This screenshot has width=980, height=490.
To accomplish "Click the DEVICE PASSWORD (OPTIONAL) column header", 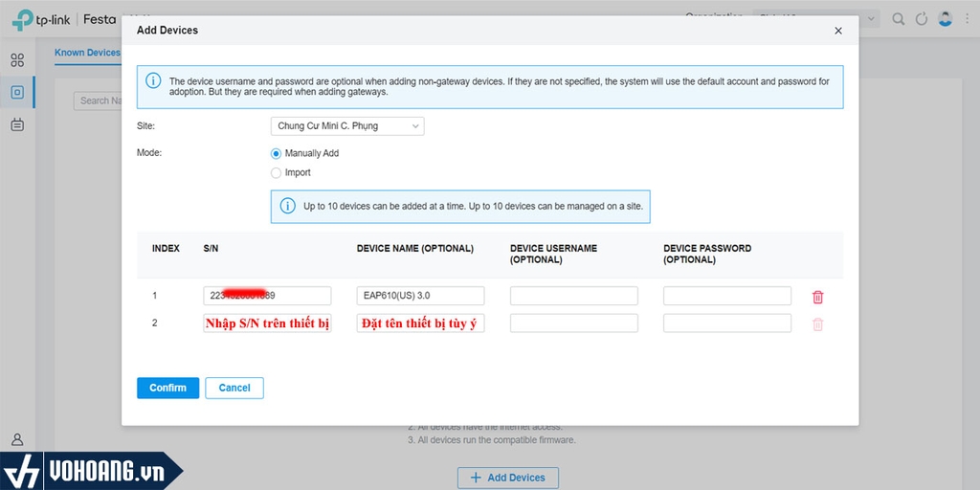I will click(707, 254).
